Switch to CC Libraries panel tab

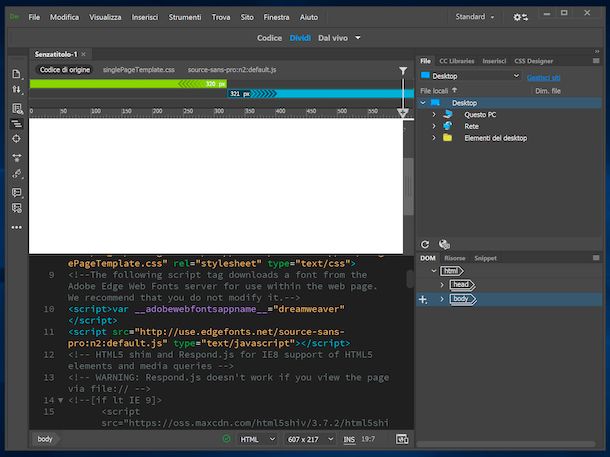pos(457,61)
